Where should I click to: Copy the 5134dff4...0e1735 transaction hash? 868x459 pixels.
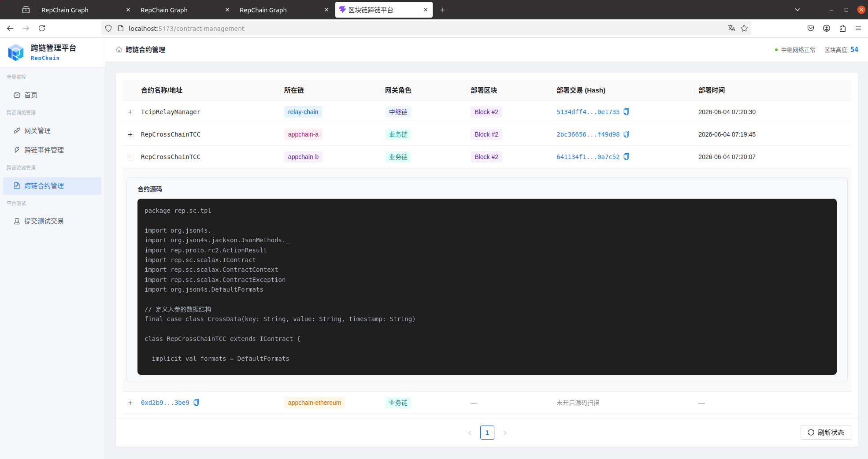pyautogui.click(x=626, y=112)
